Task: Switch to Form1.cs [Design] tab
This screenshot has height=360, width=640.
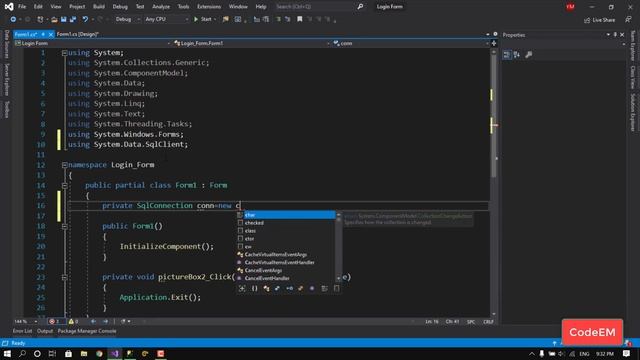Action: click(78, 34)
